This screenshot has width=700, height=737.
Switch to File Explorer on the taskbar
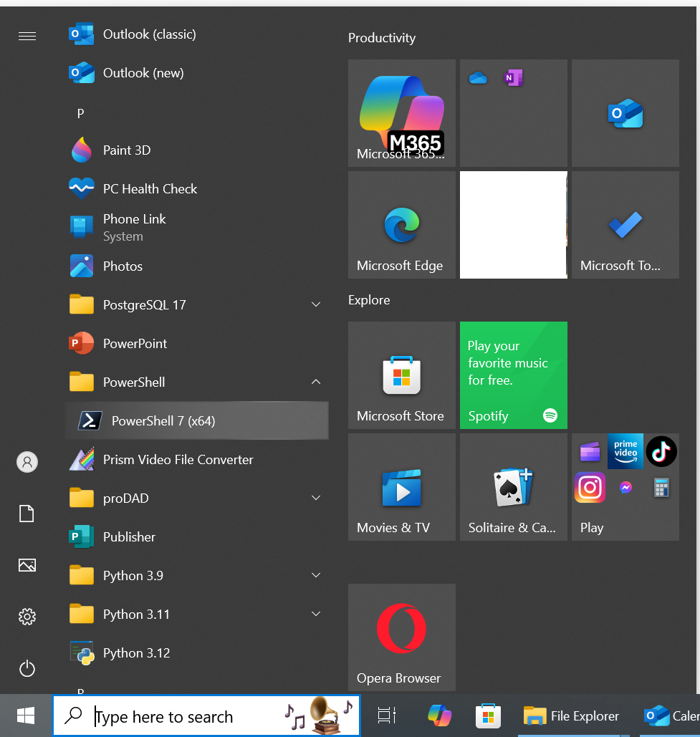click(572, 716)
